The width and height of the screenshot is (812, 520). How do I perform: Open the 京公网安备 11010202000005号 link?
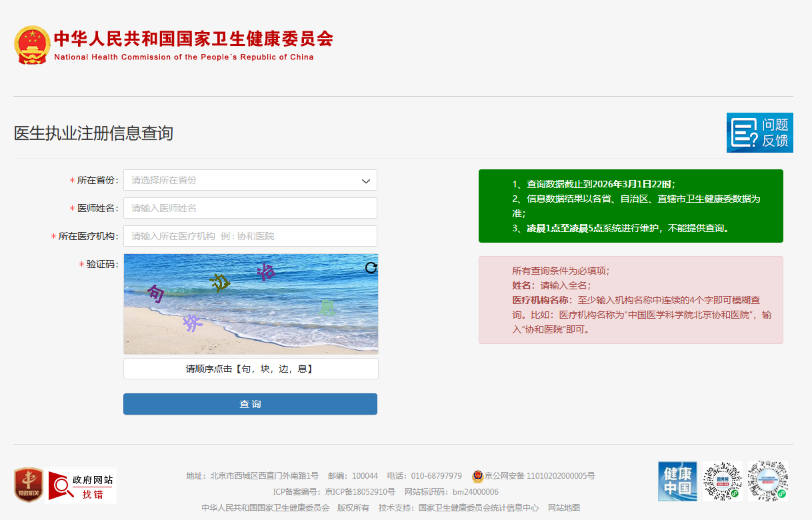point(539,476)
